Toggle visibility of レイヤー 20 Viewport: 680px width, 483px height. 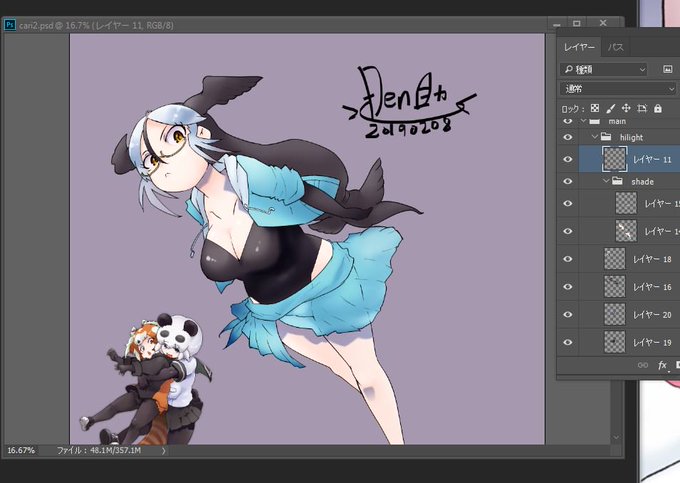click(x=568, y=314)
